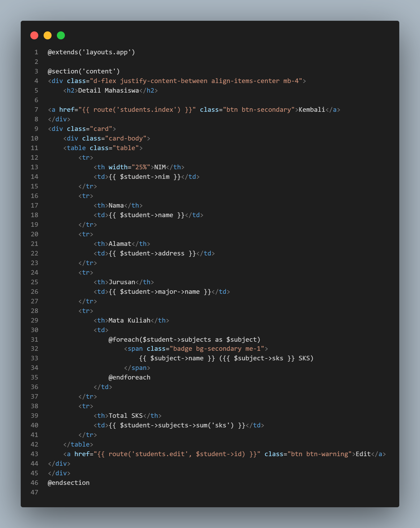Image resolution: width=420 pixels, height=528 pixels.
Task: Click the NIM header text
Action: point(160,167)
